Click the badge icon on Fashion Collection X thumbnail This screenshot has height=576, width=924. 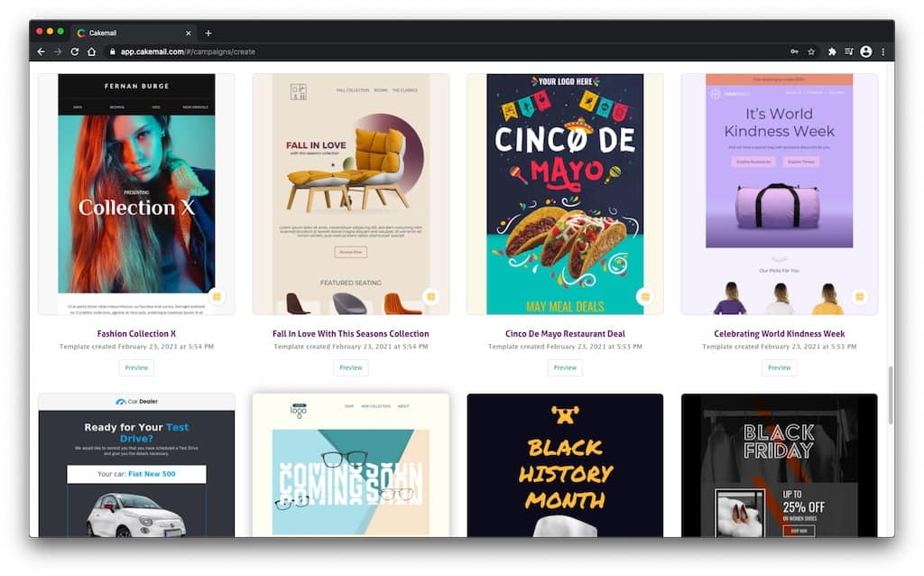217,296
